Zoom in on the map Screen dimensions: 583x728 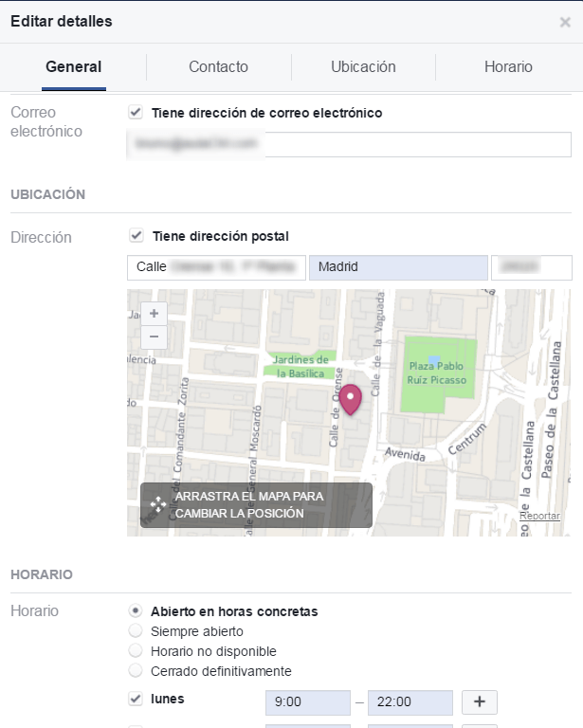(155, 314)
